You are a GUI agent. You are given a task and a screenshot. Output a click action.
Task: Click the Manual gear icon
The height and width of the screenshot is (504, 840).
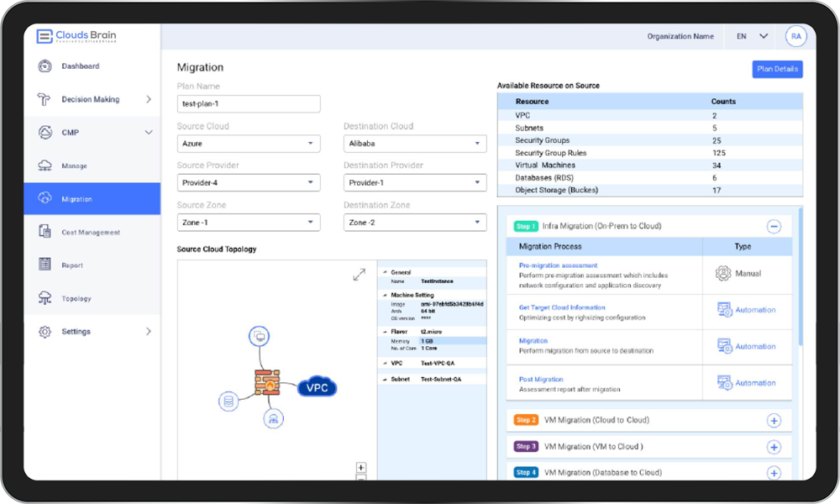coord(722,273)
